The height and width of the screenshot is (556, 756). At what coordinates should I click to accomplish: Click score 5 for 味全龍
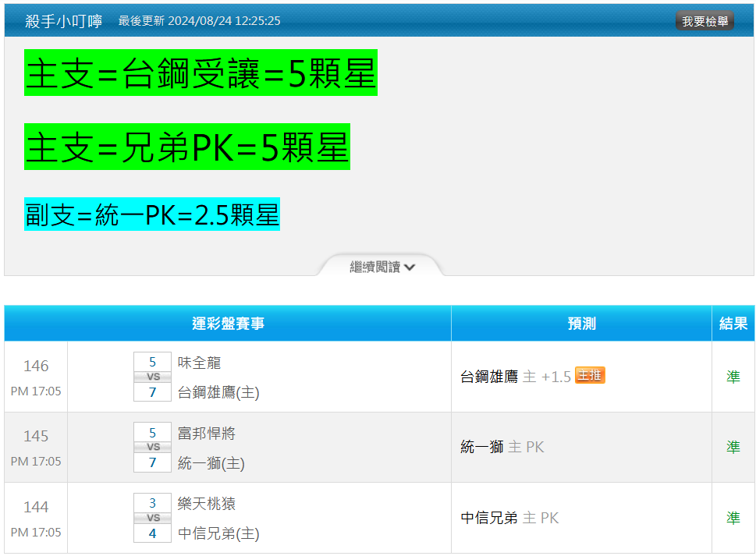tap(152, 362)
